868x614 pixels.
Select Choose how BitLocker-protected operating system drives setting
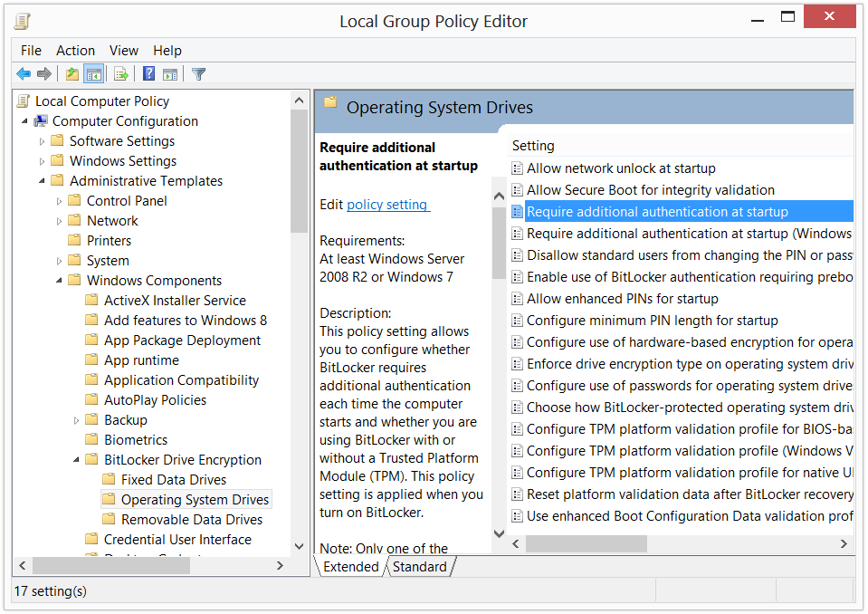click(682, 408)
